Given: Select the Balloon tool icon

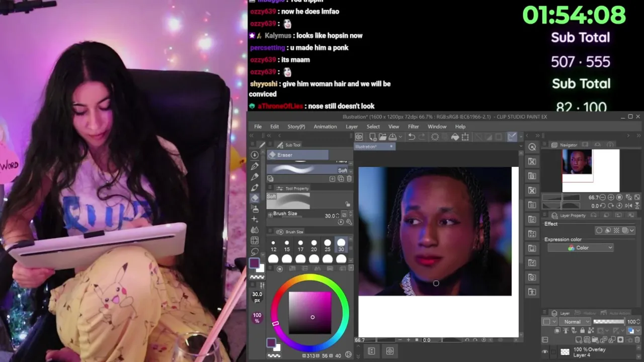Looking at the screenshot, I should [x=255, y=251].
